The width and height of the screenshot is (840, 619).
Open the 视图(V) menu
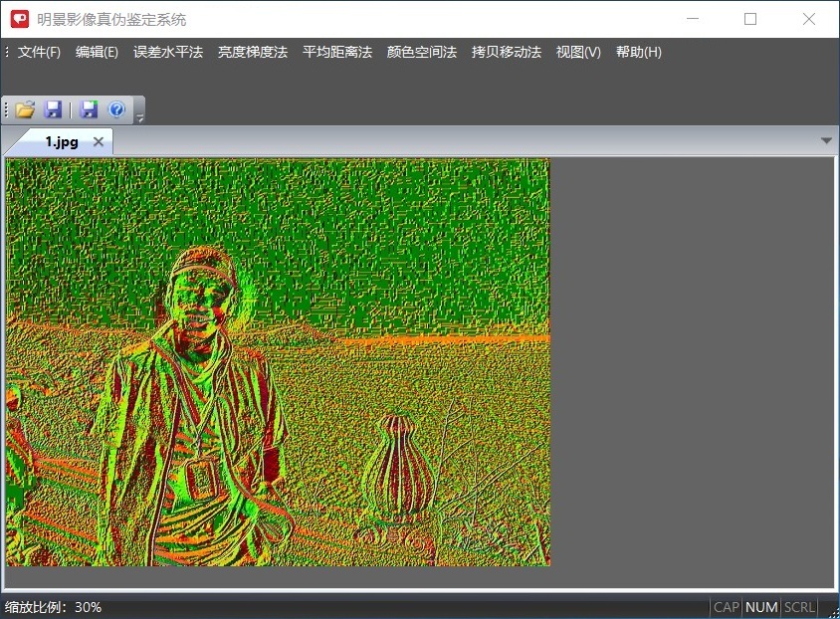tap(578, 52)
